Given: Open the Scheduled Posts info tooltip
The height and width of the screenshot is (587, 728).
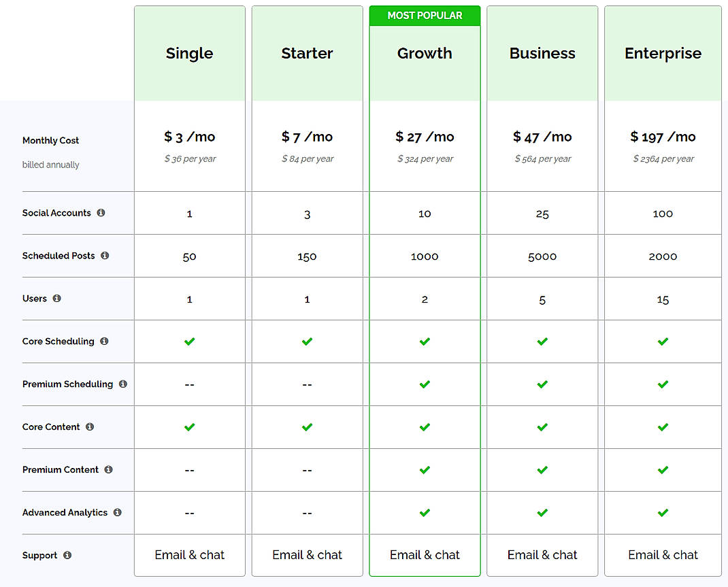Looking at the screenshot, I should click(x=104, y=256).
